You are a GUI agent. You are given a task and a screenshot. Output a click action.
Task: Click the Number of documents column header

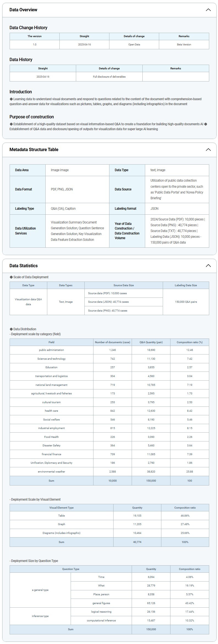point(112,342)
